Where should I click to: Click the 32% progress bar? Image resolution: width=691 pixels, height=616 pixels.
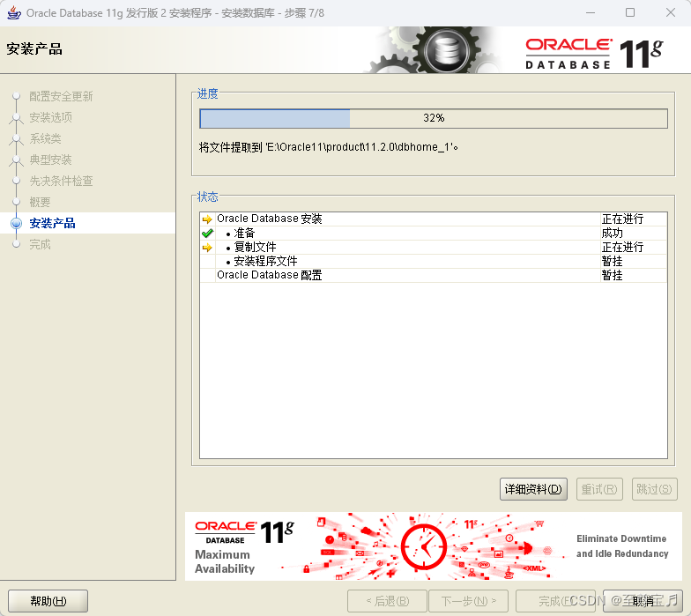pyautogui.click(x=434, y=118)
